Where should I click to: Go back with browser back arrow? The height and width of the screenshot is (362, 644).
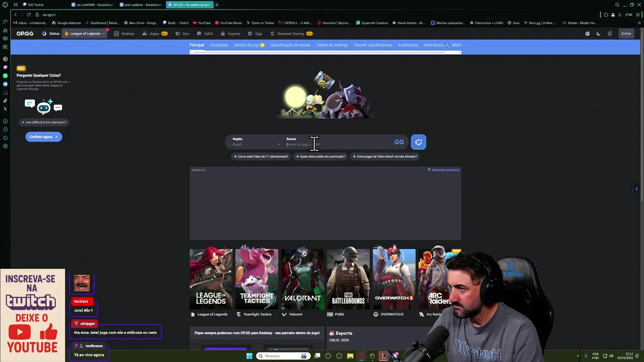(x=15, y=15)
